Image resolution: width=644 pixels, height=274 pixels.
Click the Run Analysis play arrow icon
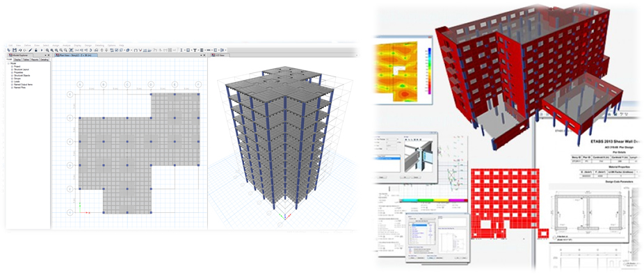click(x=42, y=50)
